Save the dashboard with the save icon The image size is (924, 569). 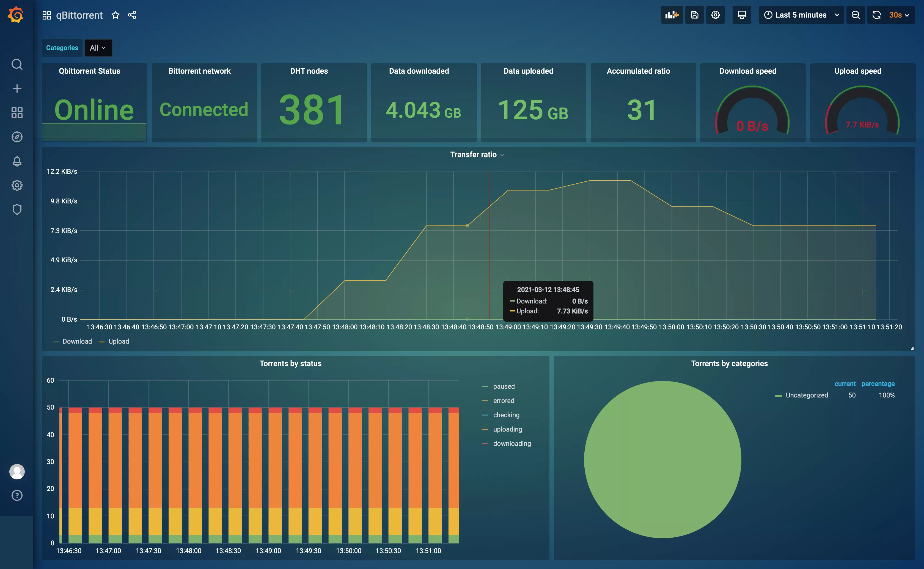[694, 15]
